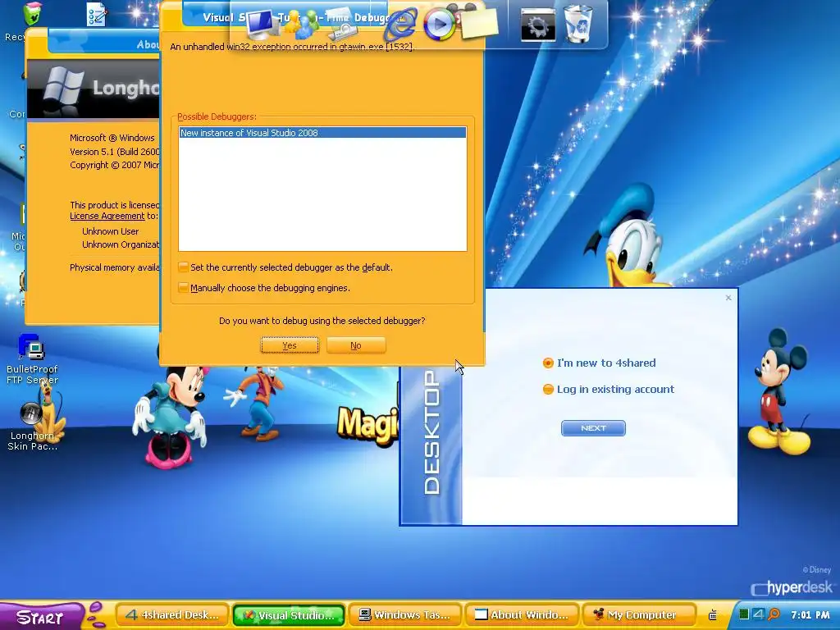Switch to My Computer taskbar button

pyautogui.click(x=638, y=615)
